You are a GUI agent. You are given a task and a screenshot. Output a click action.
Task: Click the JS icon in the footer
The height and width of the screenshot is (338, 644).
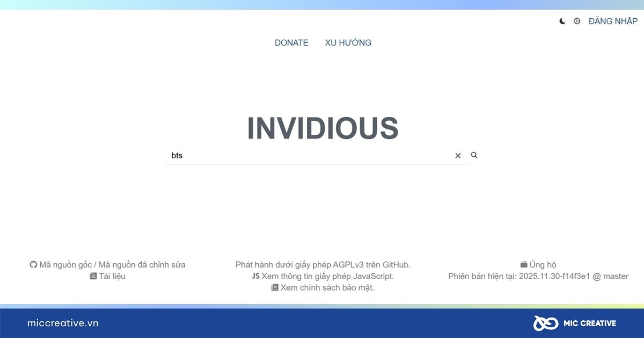pyautogui.click(x=255, y=276)
